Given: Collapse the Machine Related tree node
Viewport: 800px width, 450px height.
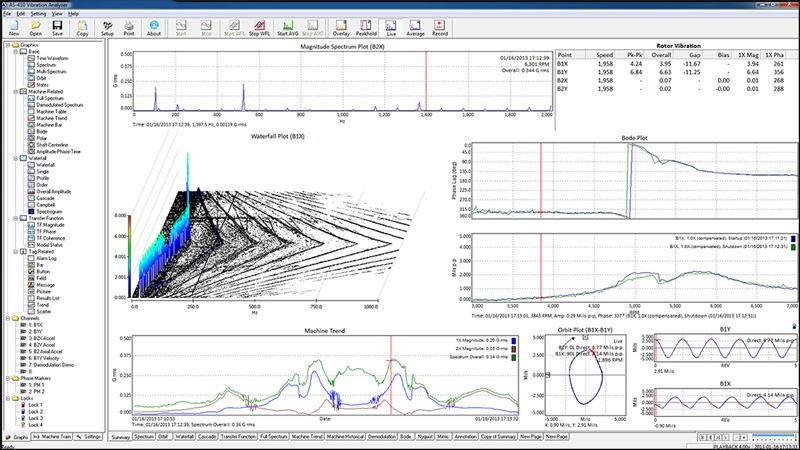Looking at the screenshot, I should pyautogui.click(x=16, y=92).
